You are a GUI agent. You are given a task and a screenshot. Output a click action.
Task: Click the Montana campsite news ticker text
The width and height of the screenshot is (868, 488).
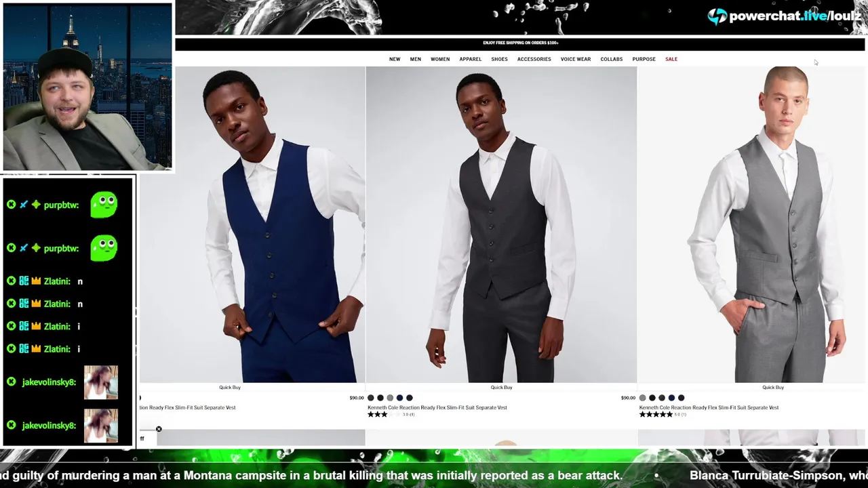tap(312, 476)
